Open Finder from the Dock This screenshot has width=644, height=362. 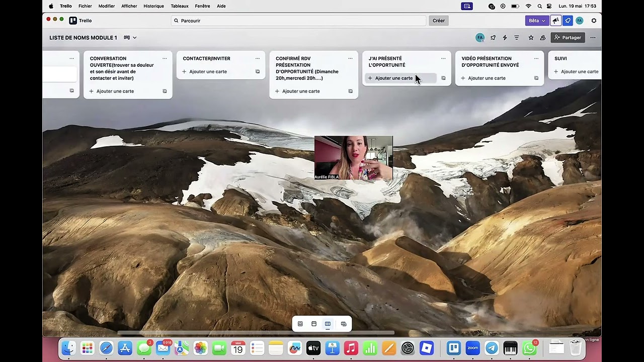coord(68,348)
